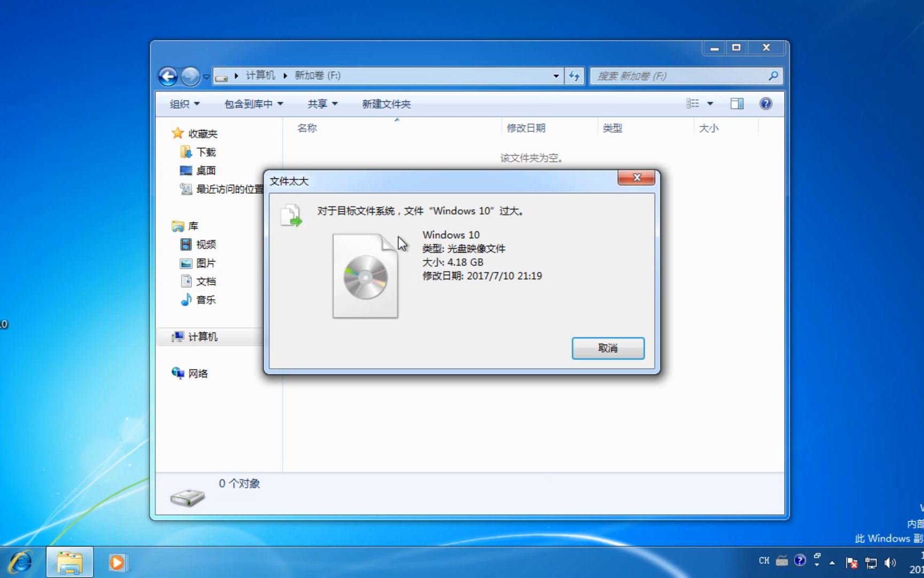The width and height of the screenshot is (924, 578).
Task: Click the breadcrumb arrow before 计算机
Action: (x=236, y=76)
